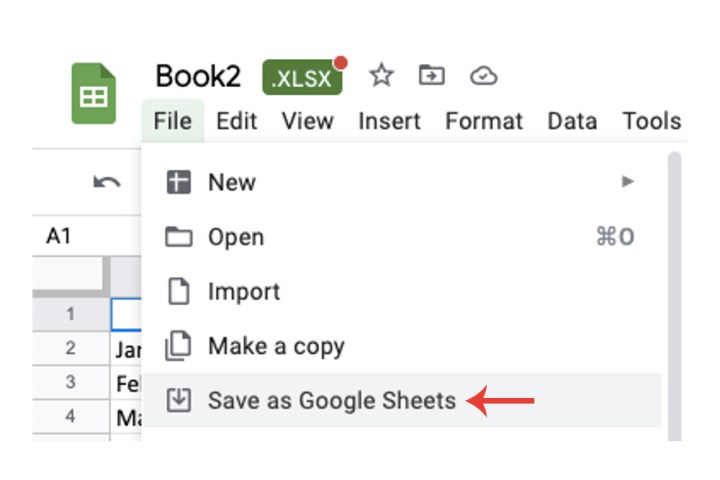Open the Format menu
720x480 pixels.
pyautogui.click(x=484, y=121)
